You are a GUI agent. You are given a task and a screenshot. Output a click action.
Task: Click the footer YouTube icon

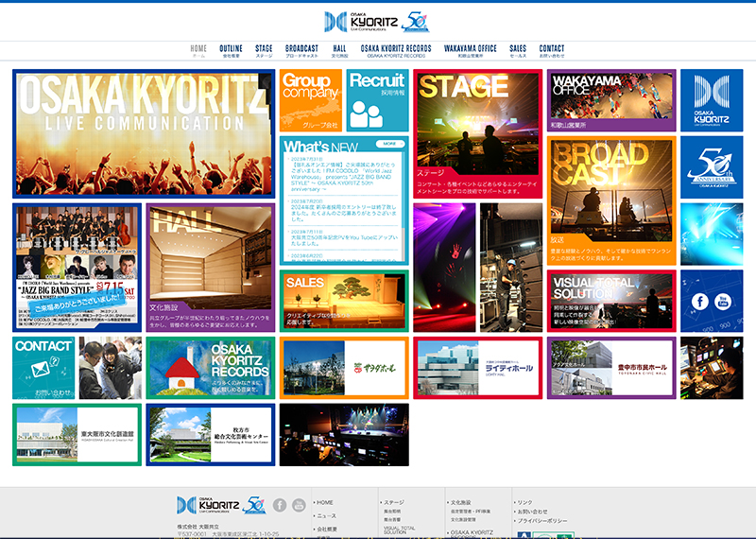click(299, 505)
